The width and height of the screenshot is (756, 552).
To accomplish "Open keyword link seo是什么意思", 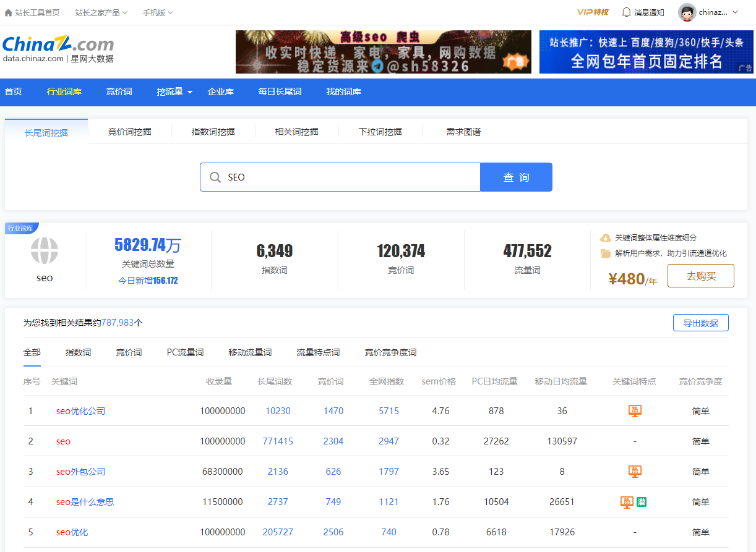I will coord(85,502).
